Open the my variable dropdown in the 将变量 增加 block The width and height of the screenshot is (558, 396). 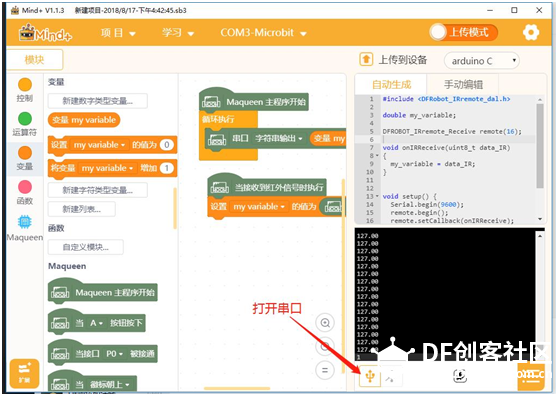(x=107, y=168)
